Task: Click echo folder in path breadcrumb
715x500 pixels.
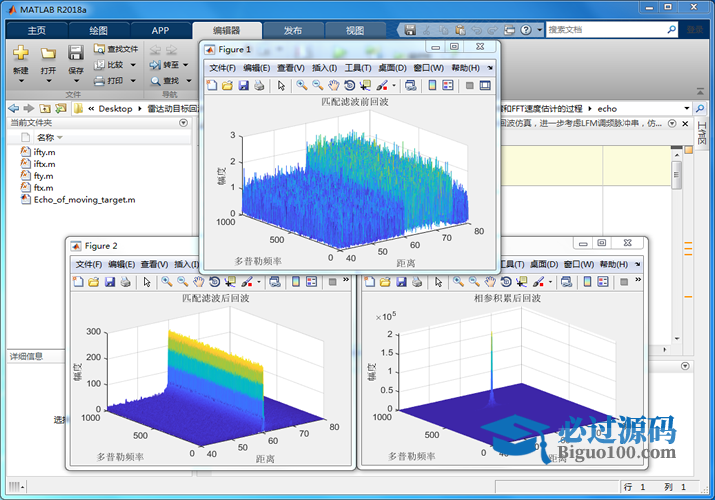Action: coord(607,108)
